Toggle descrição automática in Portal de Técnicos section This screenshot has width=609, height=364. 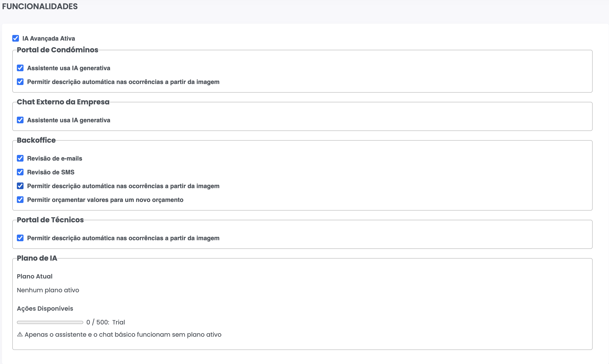point(20,238)
